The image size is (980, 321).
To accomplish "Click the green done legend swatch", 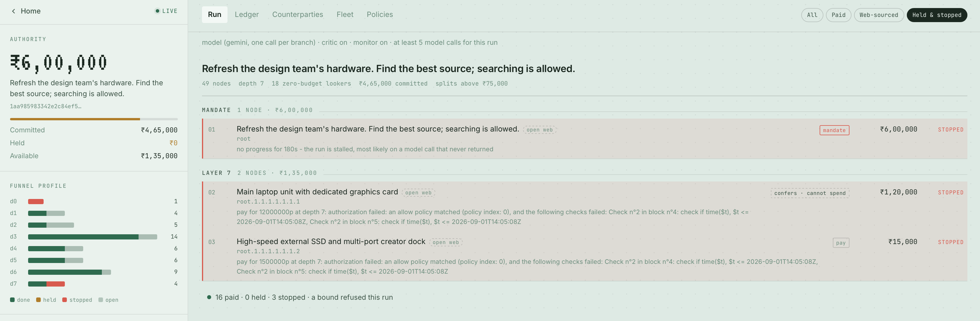I will [x=12, y=300].
